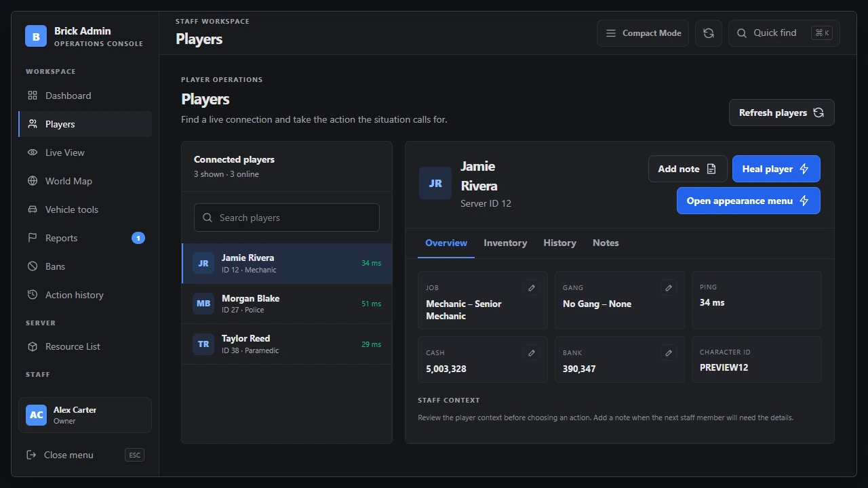Click the header refresh icon button
868x488 pixels.
[x=709, y=33]
